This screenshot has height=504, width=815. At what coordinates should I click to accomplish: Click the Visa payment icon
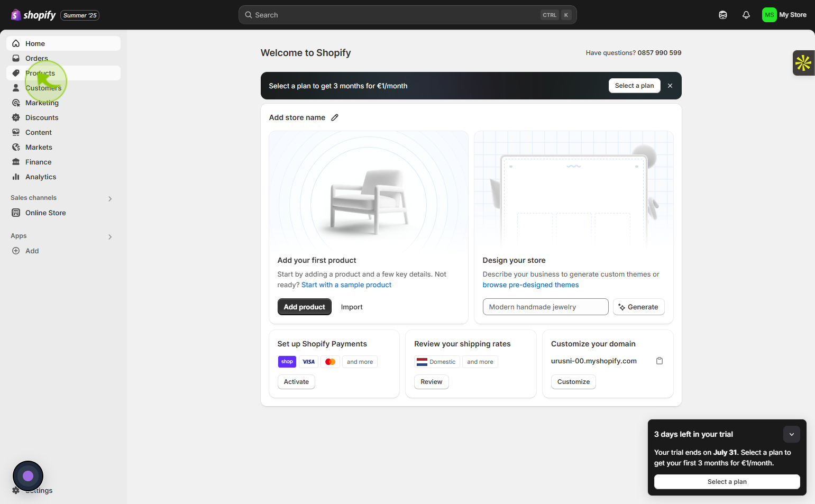(x=309, y=362)
